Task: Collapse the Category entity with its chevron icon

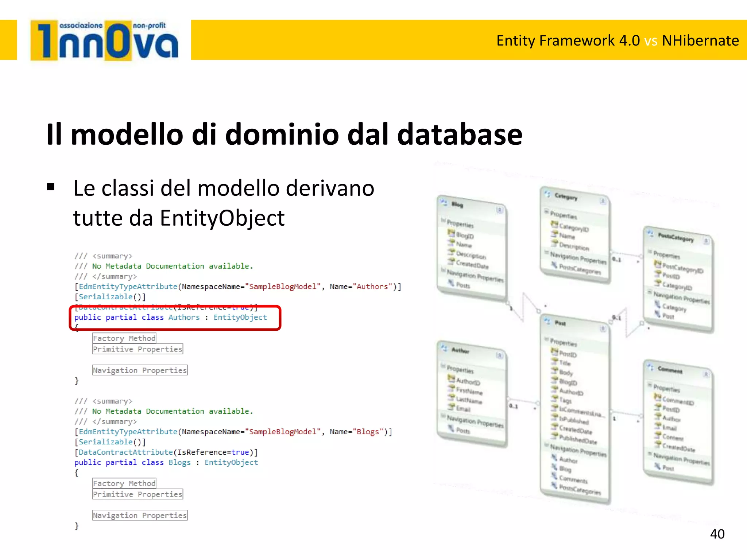Action: pyautogui.click(x=603, y=201)
